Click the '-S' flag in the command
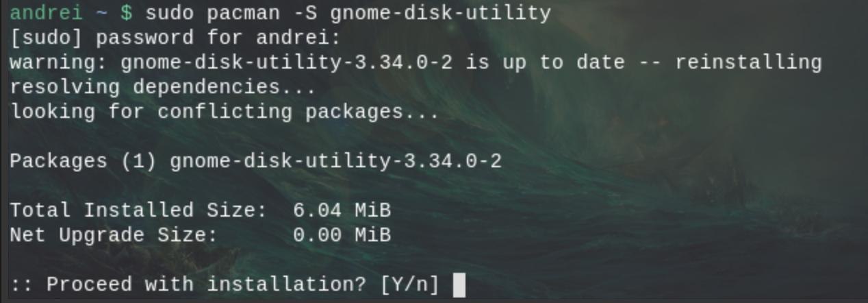Screen dimensions: 868x303 click(x=305, y=12)
